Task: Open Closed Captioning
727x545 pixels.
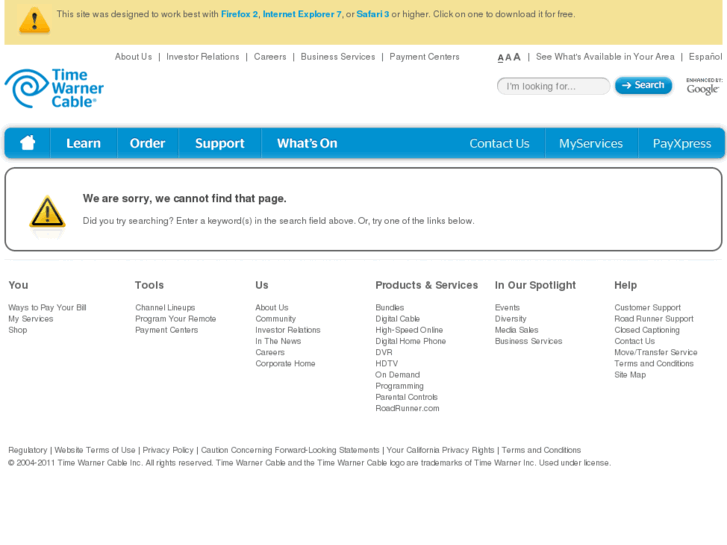Action: (647, 330)
